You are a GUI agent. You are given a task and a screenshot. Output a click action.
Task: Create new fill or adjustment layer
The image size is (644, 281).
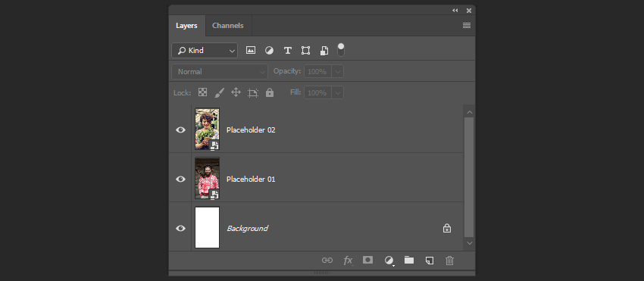pyautogui.click(x=389, y=261)
